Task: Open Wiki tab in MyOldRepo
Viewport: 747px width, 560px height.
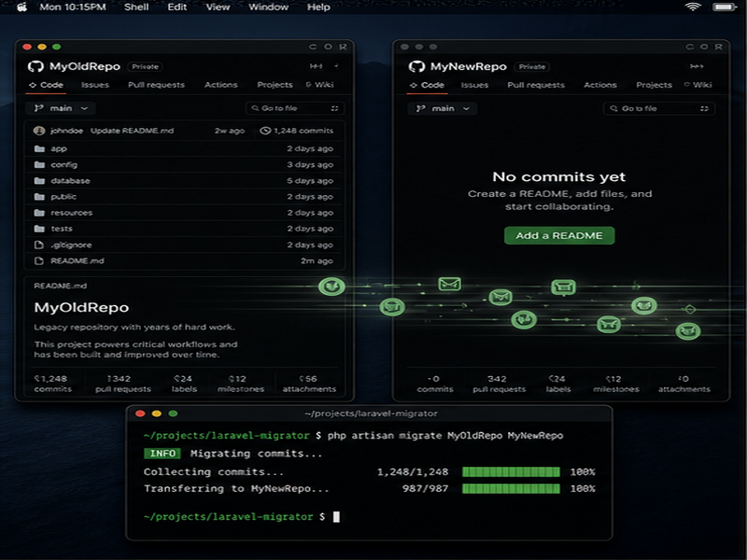Action: point(320,85)
